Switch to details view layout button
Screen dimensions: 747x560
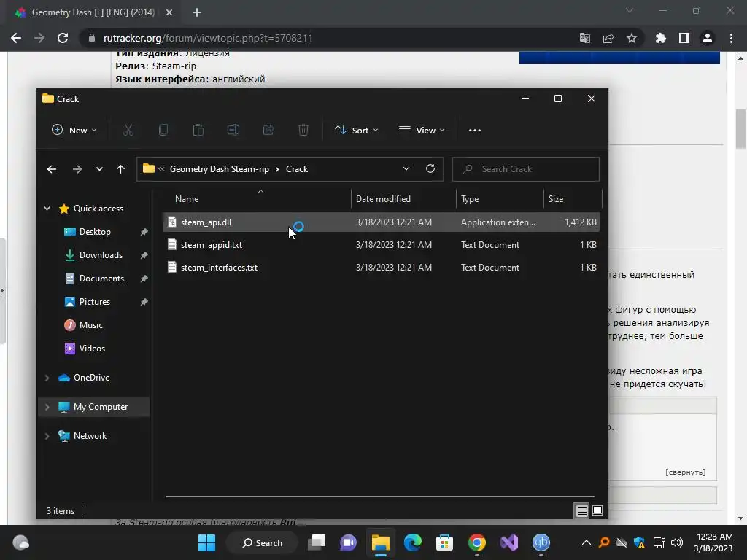point(581,511)
